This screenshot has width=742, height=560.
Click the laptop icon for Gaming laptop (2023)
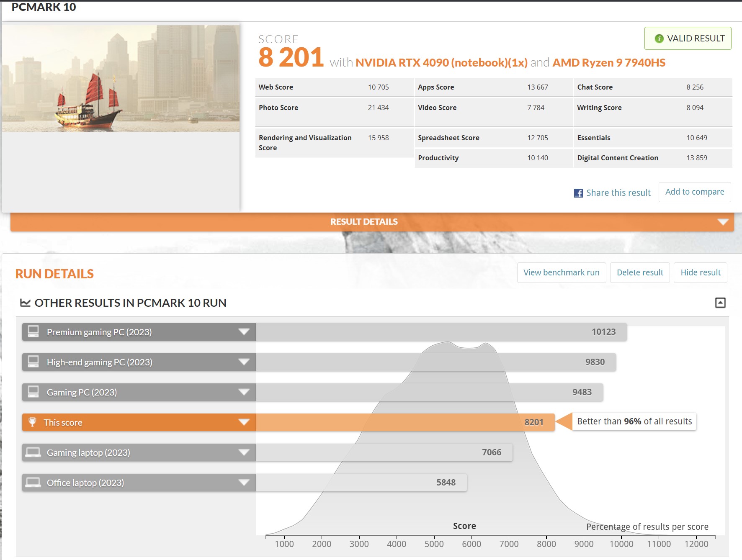click(x=33, y=452)
